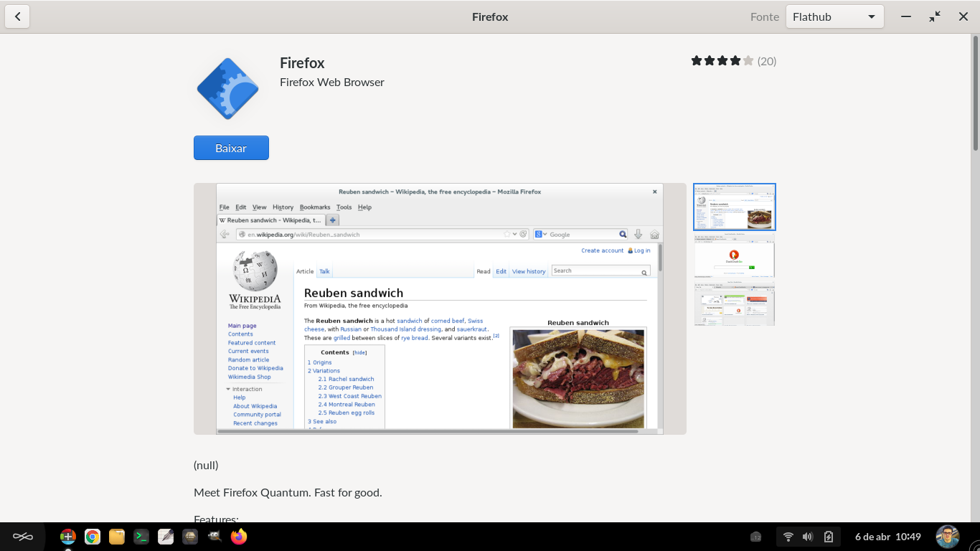
Task: Click the battery charging icon
Action: point(829,537)
